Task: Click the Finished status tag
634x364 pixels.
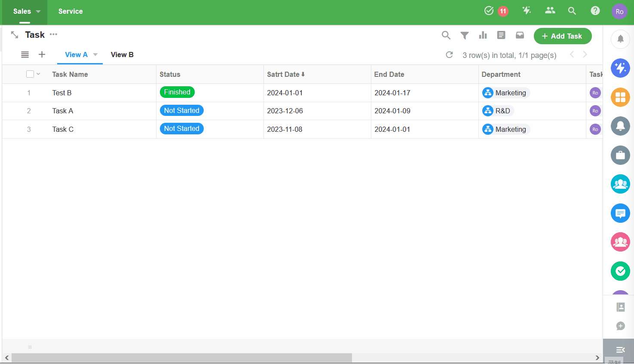Action: pos(177,92)
